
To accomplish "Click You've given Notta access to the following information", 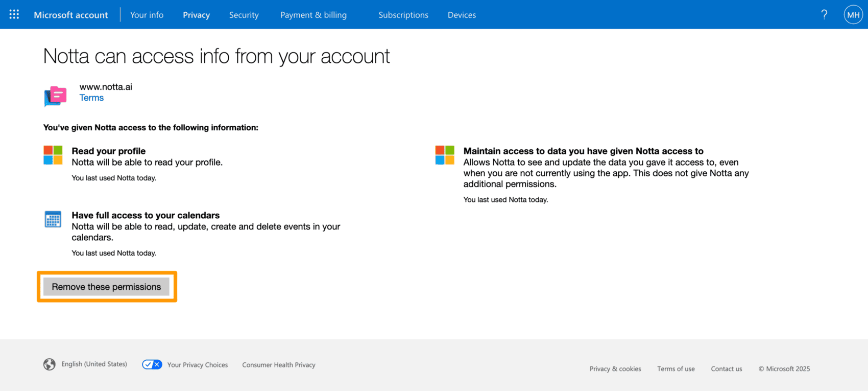I will [151, 127].
